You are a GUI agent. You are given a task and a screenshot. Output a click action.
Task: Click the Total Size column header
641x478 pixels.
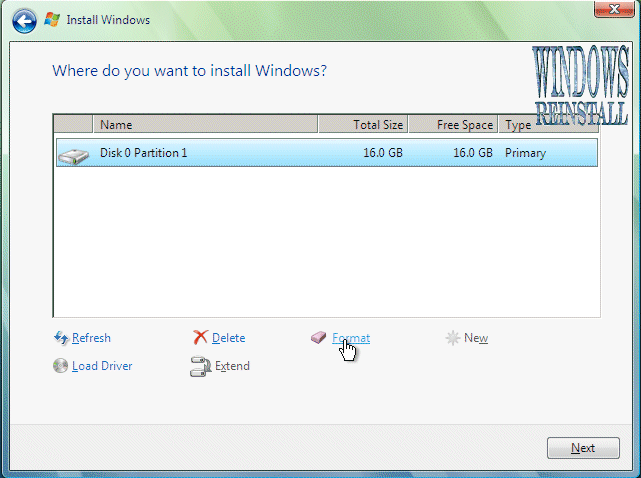pos(363,125)
